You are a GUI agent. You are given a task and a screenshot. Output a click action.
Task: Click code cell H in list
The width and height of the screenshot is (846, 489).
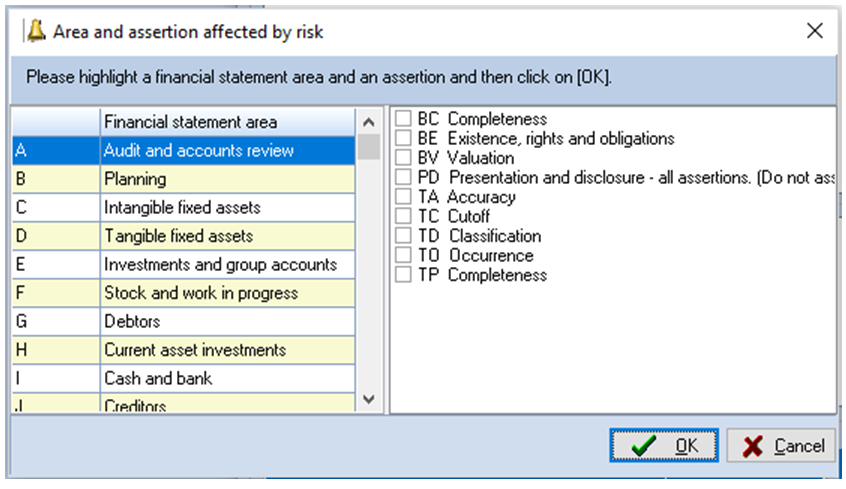pyautogui.click(x=56, y=350)
